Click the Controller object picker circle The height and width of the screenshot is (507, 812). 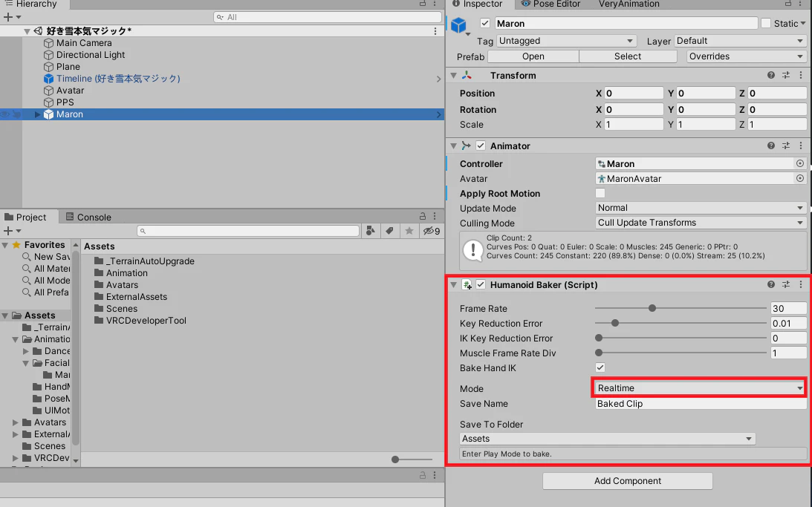click(800, 163)
